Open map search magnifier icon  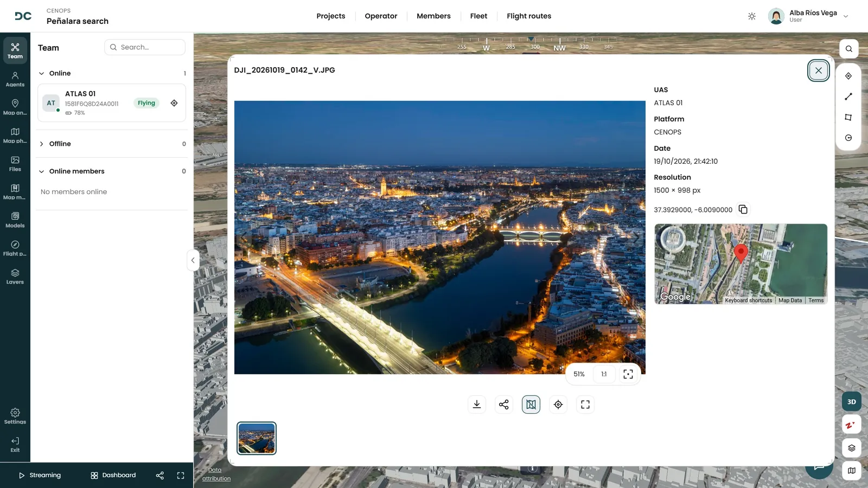(x=849, y=49)
